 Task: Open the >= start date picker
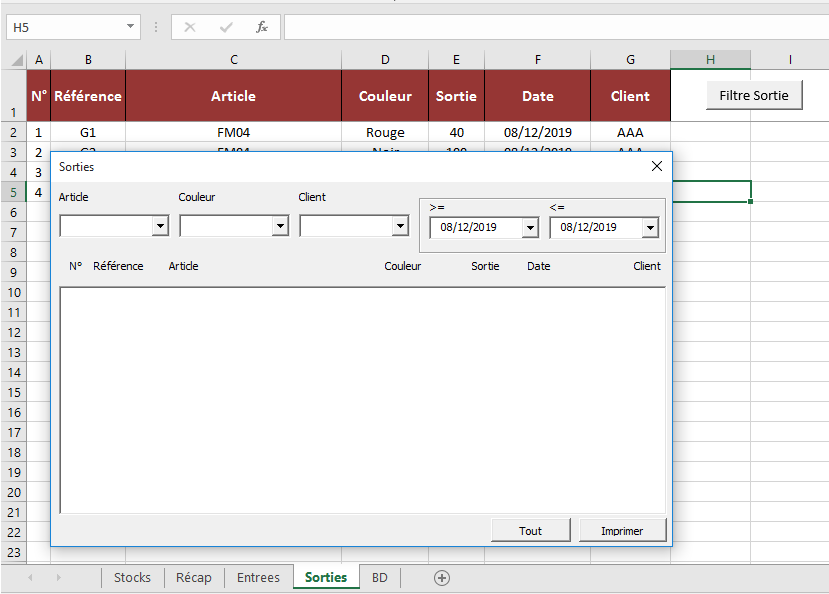[530, 228]
